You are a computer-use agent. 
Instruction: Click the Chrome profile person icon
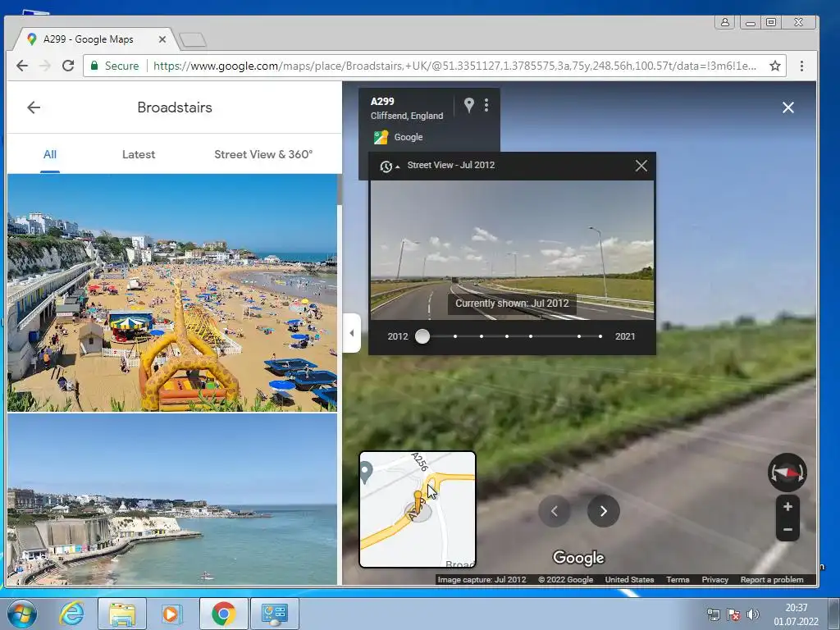point(724,22)
